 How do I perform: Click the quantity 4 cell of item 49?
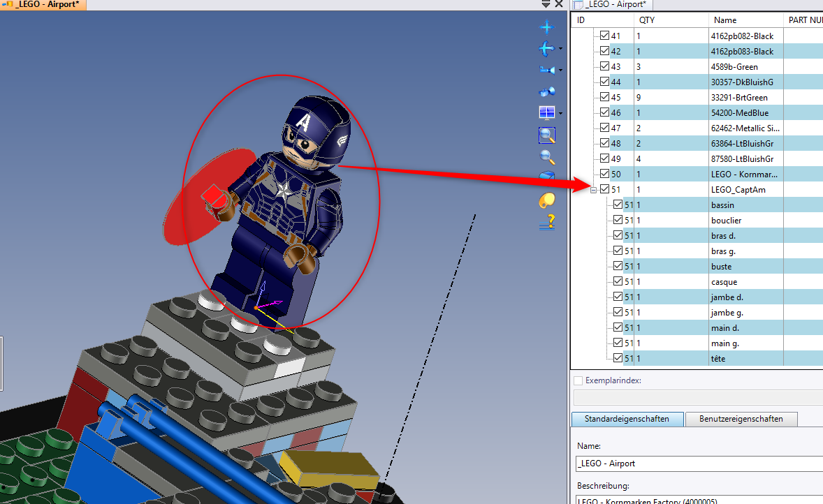[671, 159]
